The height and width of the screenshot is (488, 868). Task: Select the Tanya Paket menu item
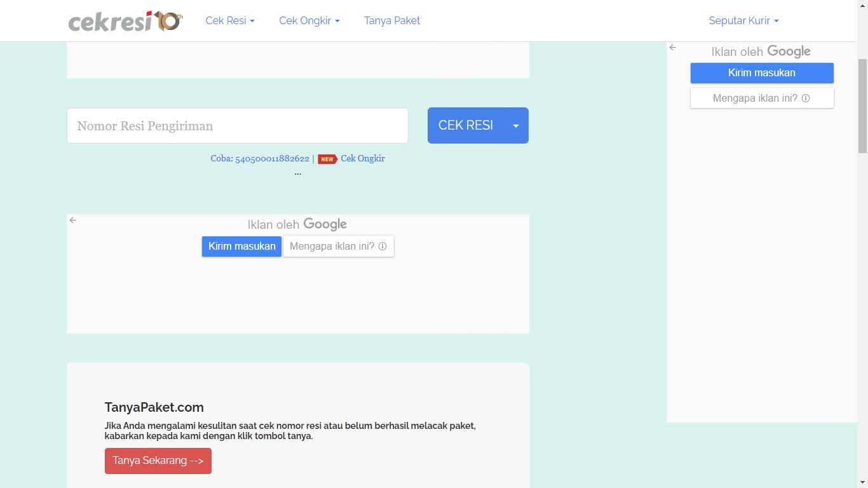391,20
